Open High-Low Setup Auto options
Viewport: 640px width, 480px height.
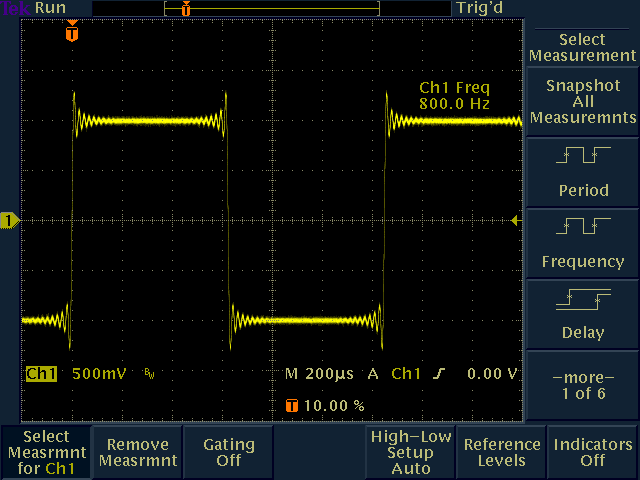(410, 452)
